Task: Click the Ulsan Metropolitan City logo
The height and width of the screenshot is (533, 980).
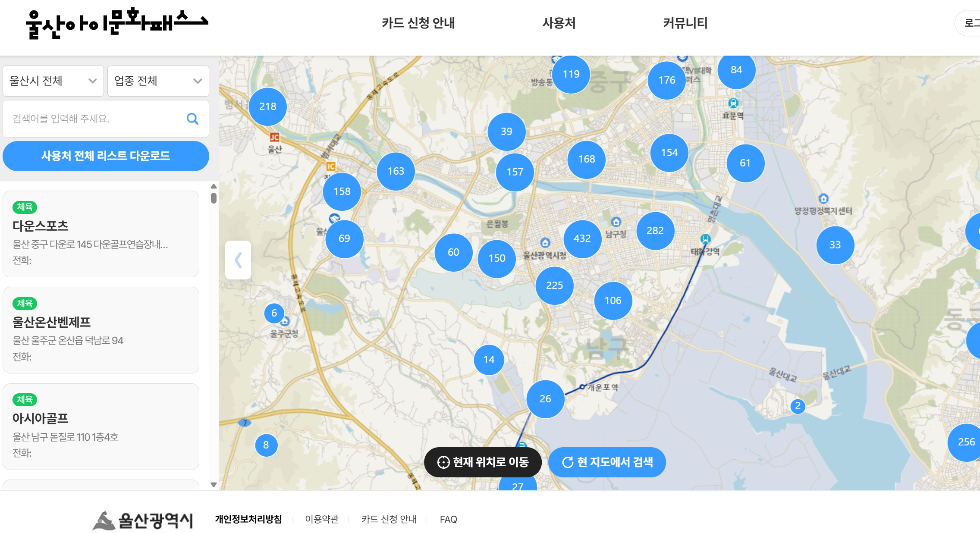Action: [143, 520]
